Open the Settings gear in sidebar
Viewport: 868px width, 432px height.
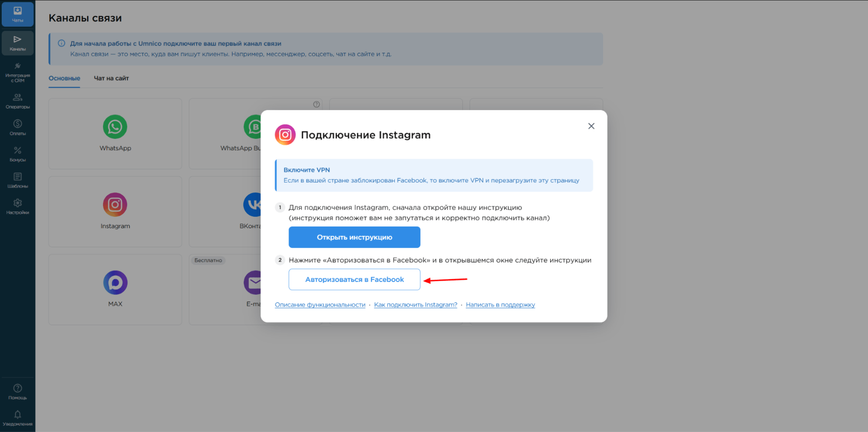pos(17,206)
